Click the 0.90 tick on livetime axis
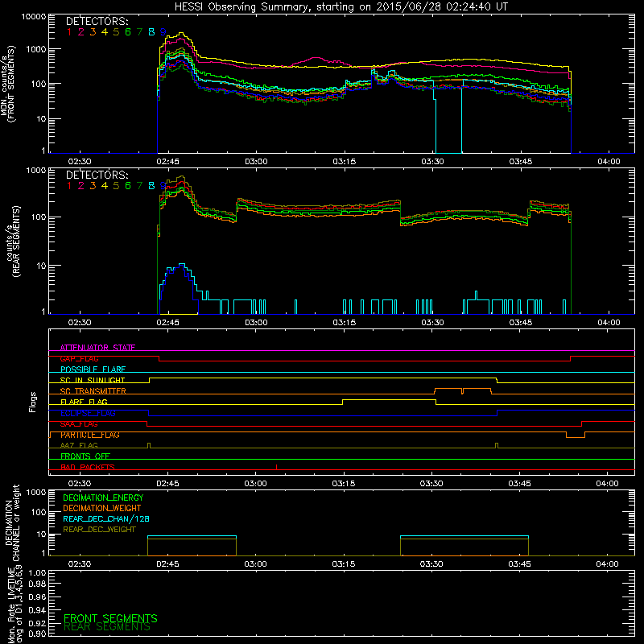This screenshot has width=644, height=644. (37, 634)
